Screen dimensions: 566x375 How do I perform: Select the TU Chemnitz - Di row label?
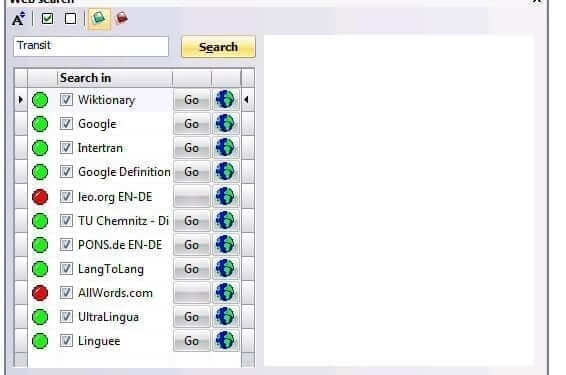[123, 221]
